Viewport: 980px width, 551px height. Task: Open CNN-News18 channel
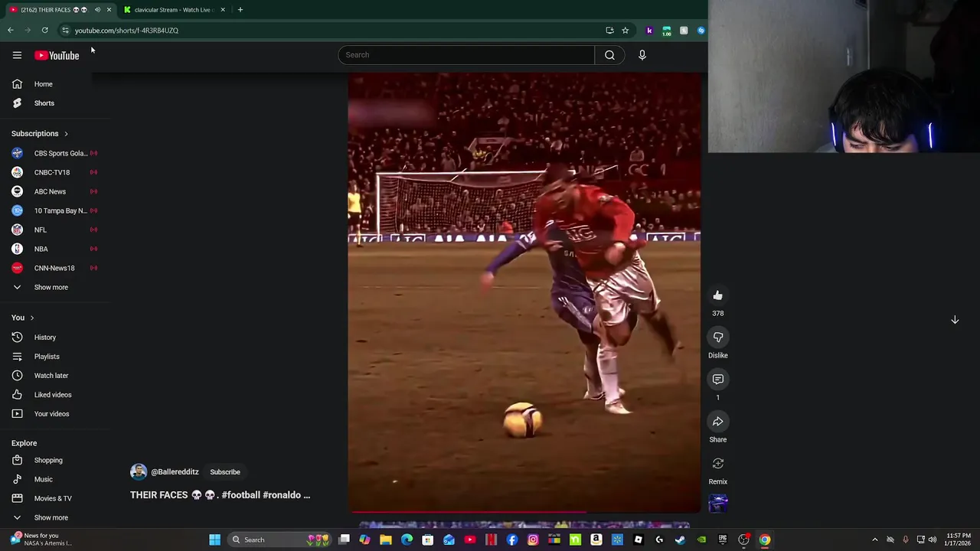coord(54,268)
